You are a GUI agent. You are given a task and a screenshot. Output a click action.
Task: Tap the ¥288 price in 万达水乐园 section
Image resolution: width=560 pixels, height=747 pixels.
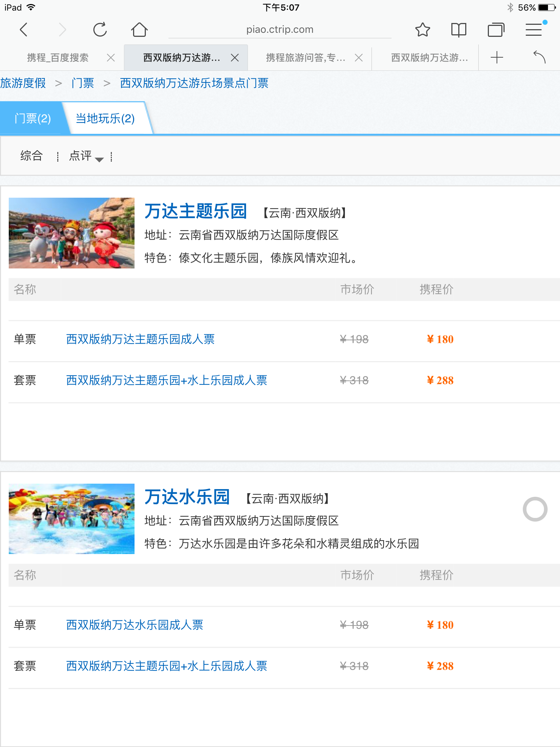[x=440, y=666]
